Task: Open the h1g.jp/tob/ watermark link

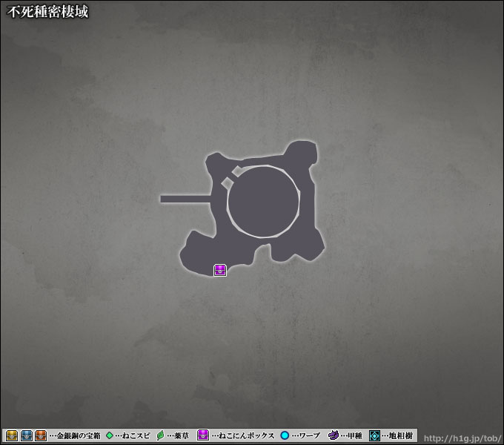Action: 462,436
